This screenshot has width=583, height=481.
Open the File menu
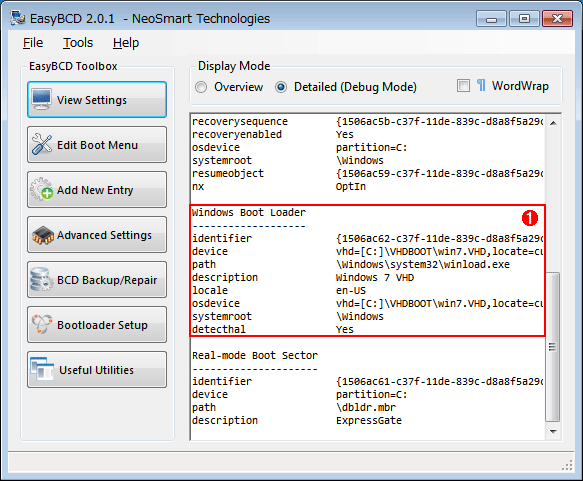coord(33,43)
